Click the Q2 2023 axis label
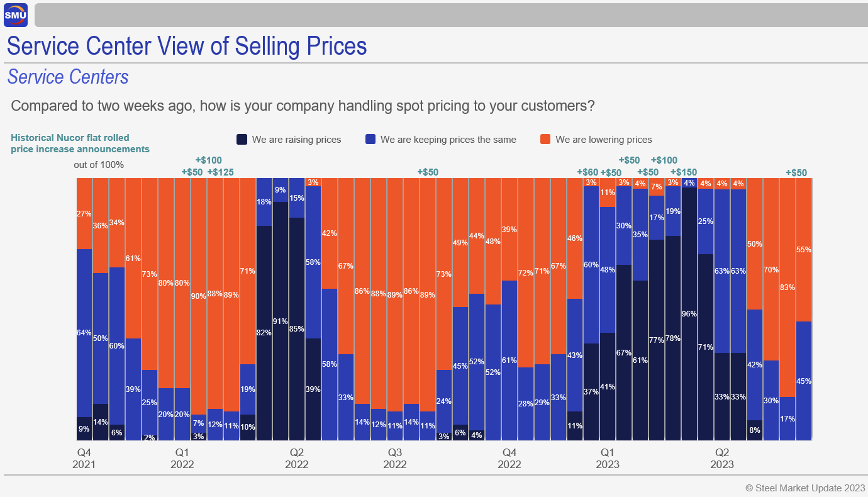 (722, 459)
